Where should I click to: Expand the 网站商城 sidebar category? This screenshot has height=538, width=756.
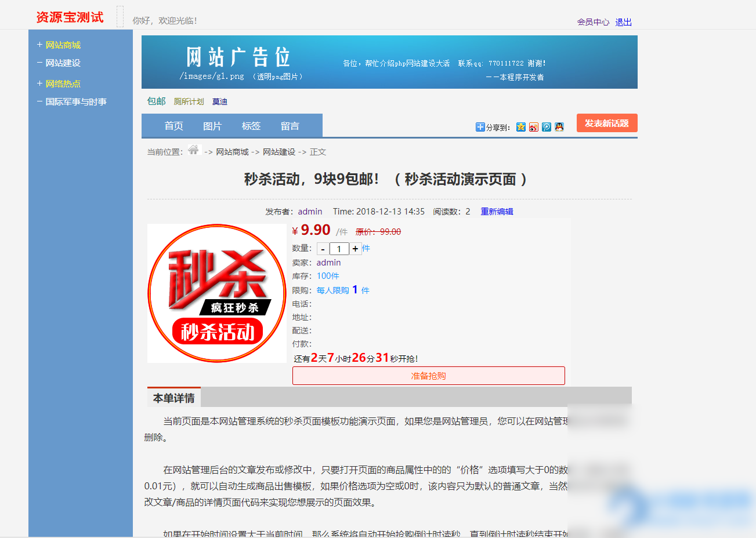click(63, 44)
